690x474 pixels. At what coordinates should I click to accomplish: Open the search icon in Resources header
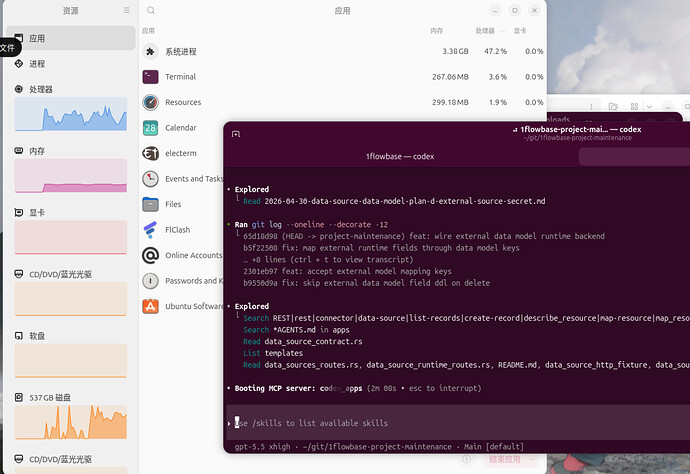point(151,10)
